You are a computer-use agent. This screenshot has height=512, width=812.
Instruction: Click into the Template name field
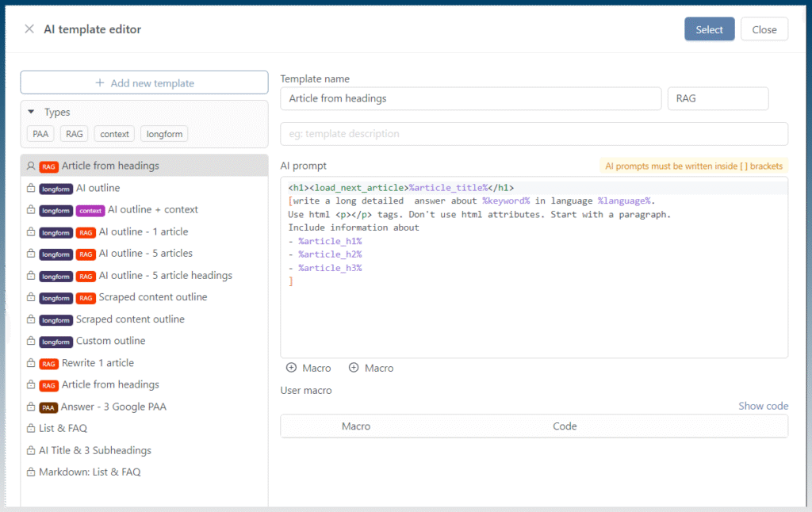(x=471, y=98)
